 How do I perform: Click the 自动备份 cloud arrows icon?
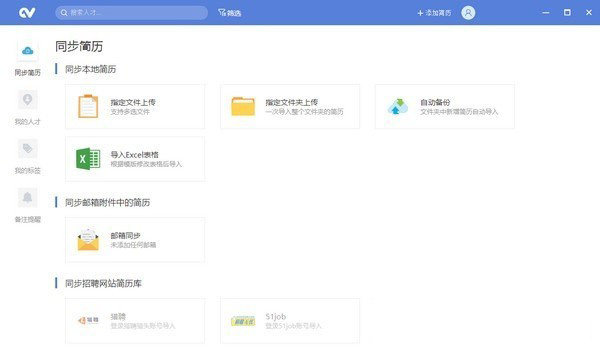[x=398, y=106]
